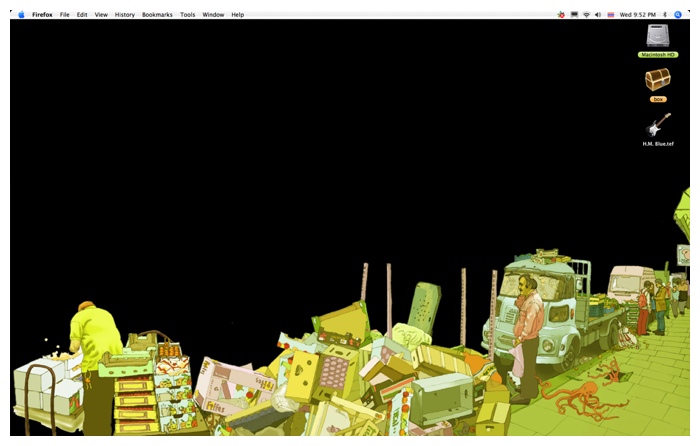Click the flag input source icon
Viewport: 700px width, 446px height.
[x=611, y=15]
